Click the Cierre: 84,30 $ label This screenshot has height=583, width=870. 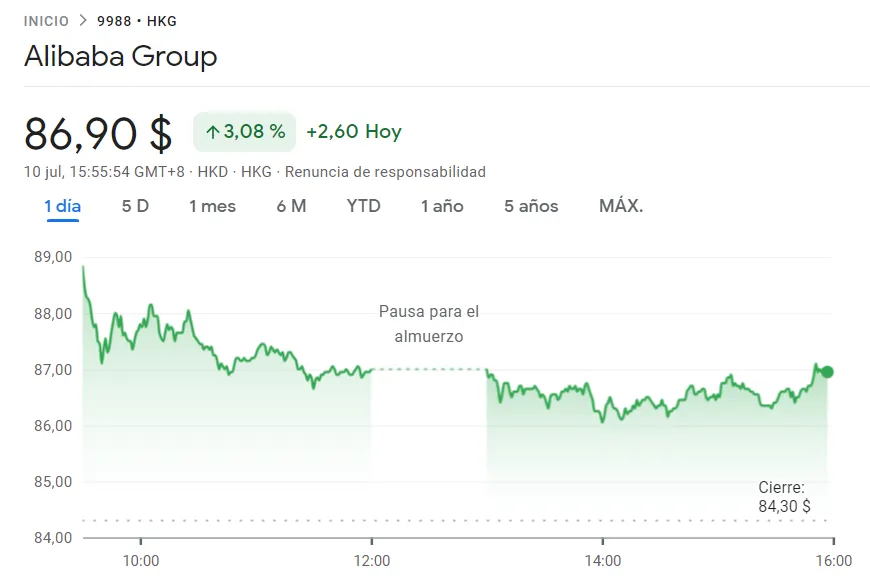(784, 497)
